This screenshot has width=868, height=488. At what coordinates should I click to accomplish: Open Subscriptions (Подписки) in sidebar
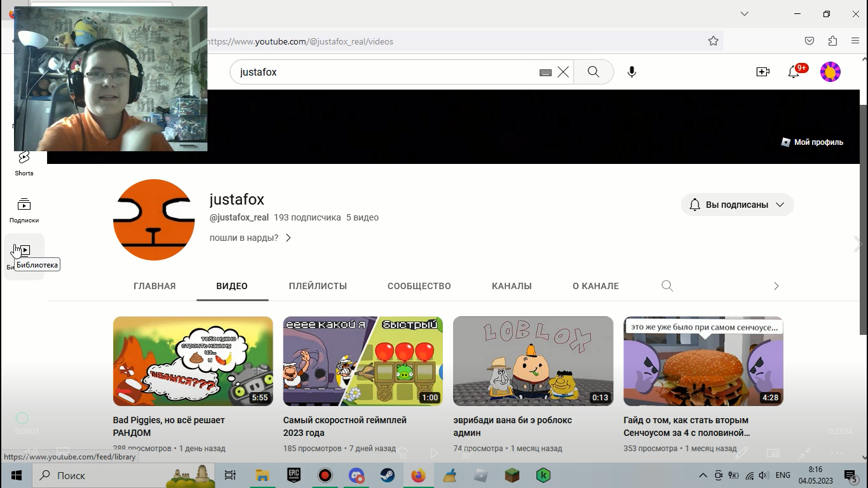tap(24, 210)
